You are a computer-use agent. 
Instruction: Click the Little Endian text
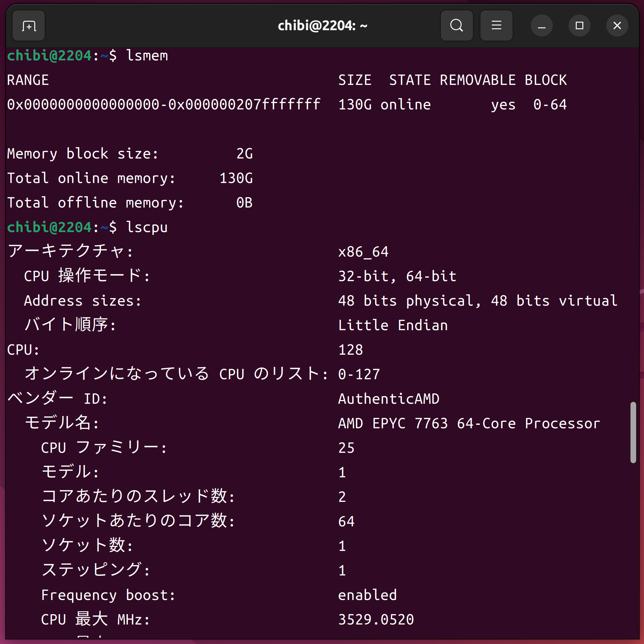[393, 325]
